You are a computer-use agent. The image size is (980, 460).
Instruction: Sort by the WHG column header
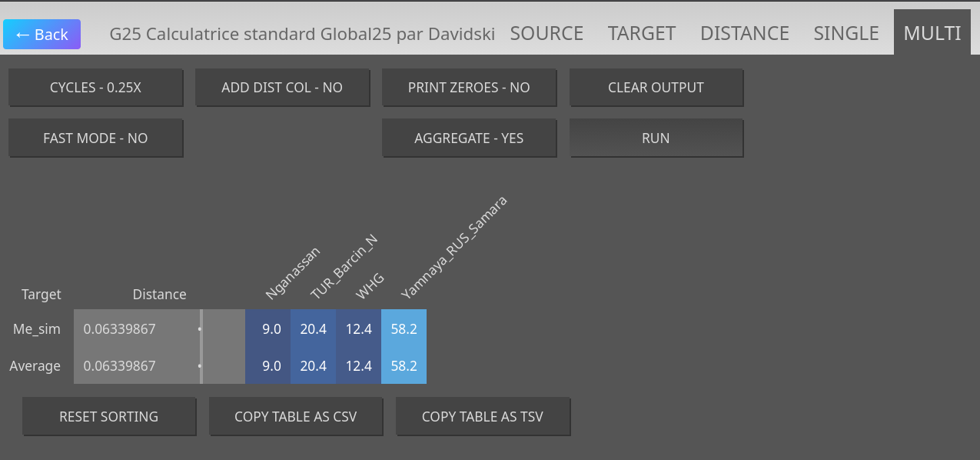(x=370, y=286)
